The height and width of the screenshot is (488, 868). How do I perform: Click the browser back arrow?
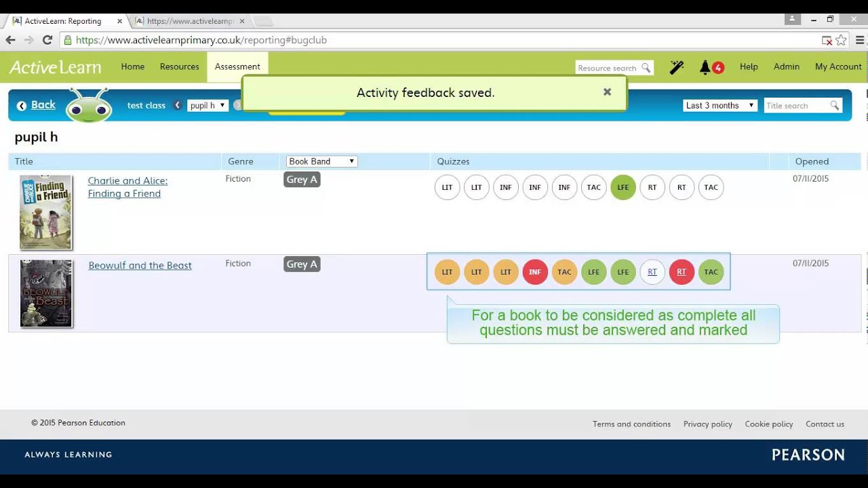pyautogui.click(x=10, y=40)
